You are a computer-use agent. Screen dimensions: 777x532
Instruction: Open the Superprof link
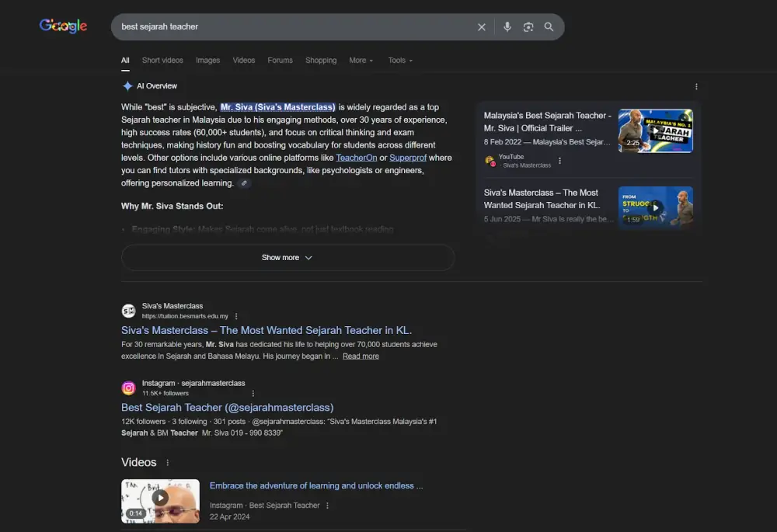point(408,158)
